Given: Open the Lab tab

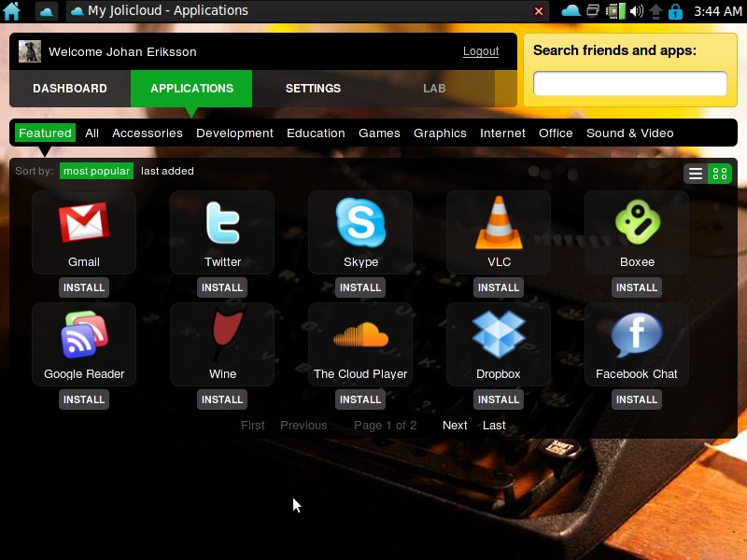Looking at the screenshot, I should coord(434,89).
